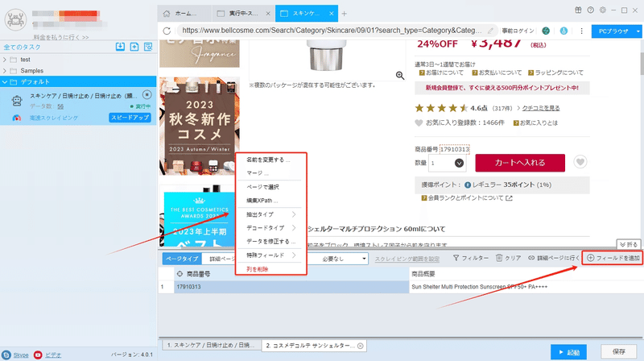644x361 pixels.
Task: Add product to favorites with heart button
Action: (x=580, y=162)
